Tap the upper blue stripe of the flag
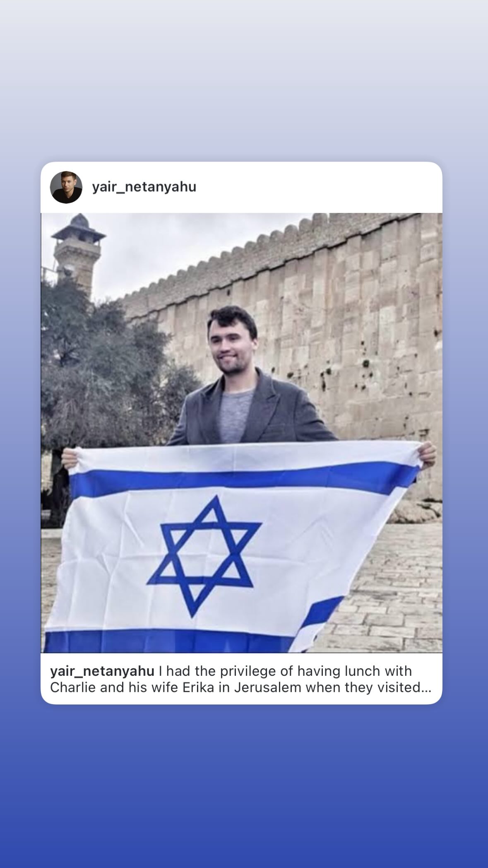488x868 pixels. point(244,478)
